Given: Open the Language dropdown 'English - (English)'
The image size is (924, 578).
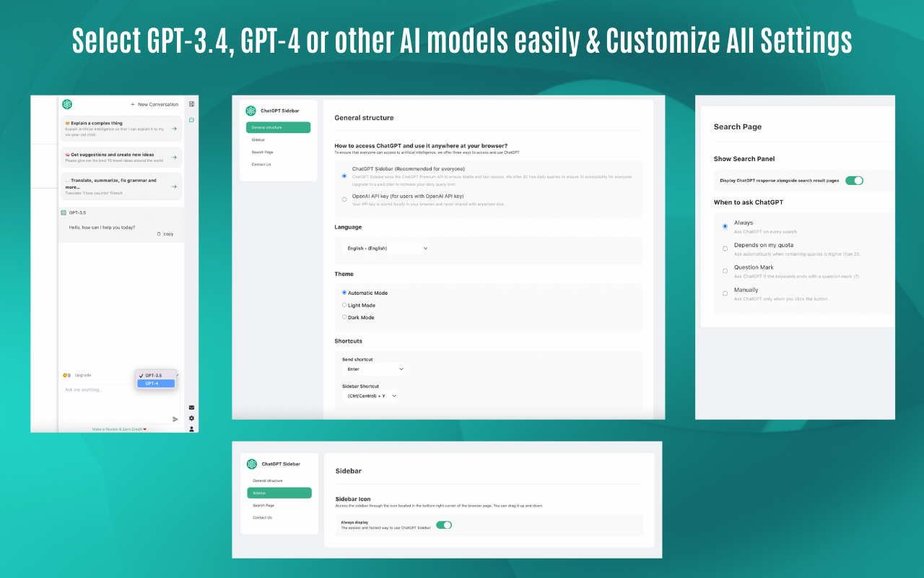Looking at the screenshot, I should pyautogui.click(x=386, y=248).
